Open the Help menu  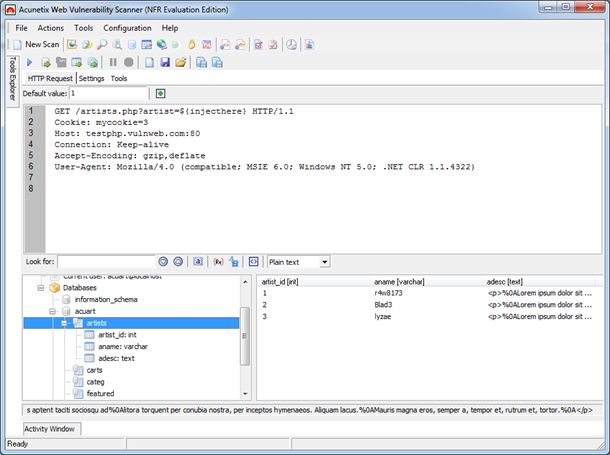170,28
